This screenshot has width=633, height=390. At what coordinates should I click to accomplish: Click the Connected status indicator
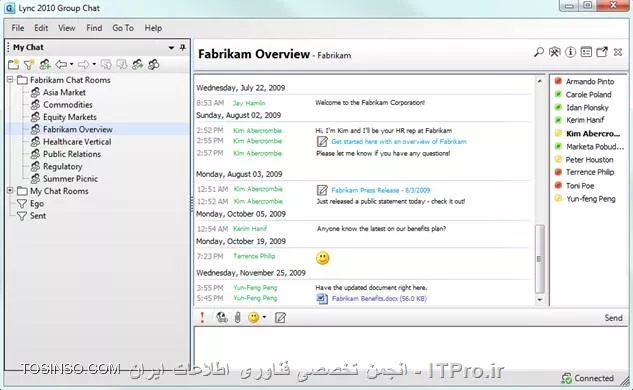tap(588, 378)
